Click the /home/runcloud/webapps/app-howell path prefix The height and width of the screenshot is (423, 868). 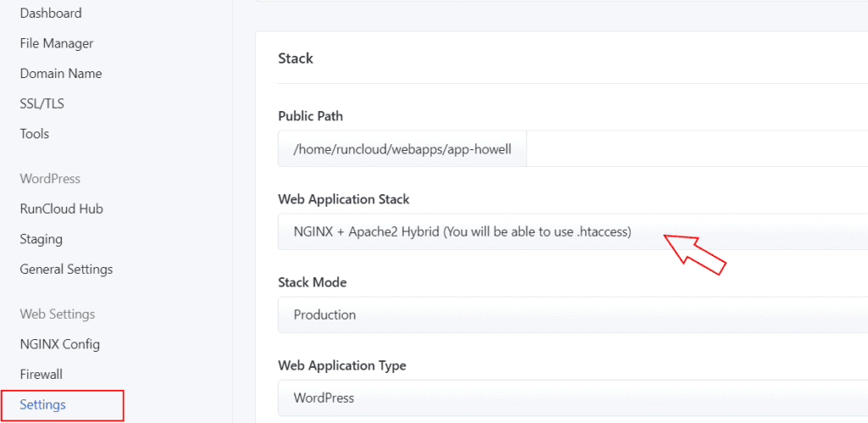pyautogui.click(x=403, y=148)
